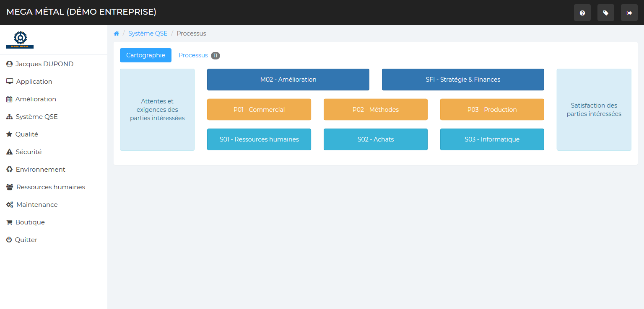
Task: Switch to the Processus tab
Action: tap(193, 55)
